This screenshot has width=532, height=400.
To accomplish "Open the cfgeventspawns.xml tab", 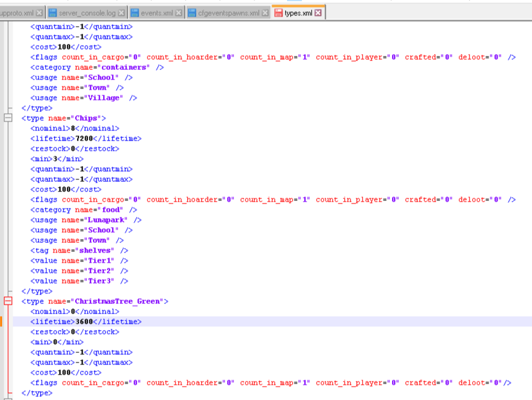I will click(228, 13).
